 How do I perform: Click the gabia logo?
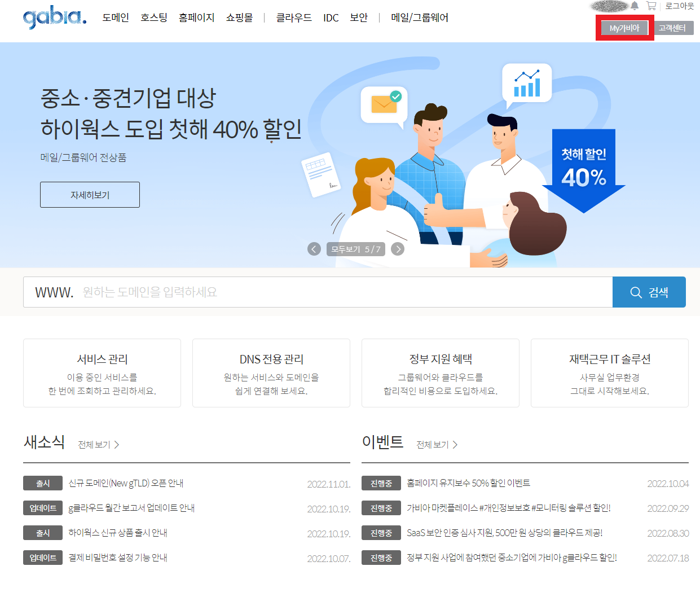coord(55,17)
